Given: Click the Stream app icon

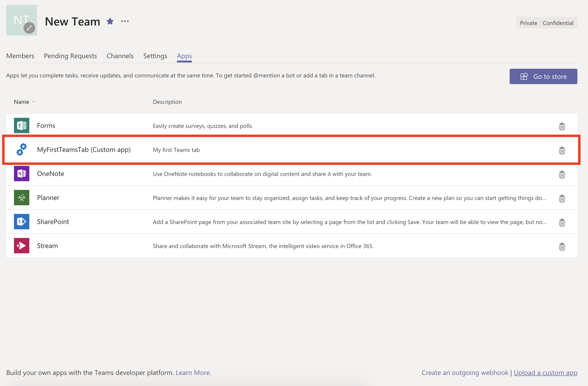Looking at the screenshot, I should 21,245.
